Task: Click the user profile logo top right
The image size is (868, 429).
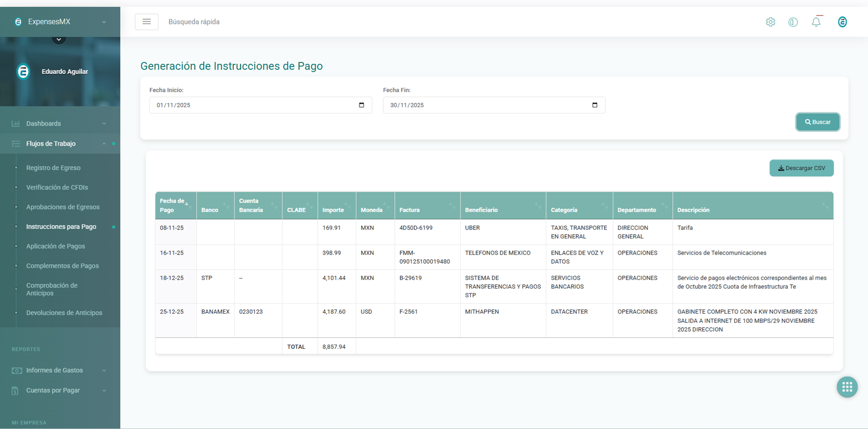Action: coord(842,22)
